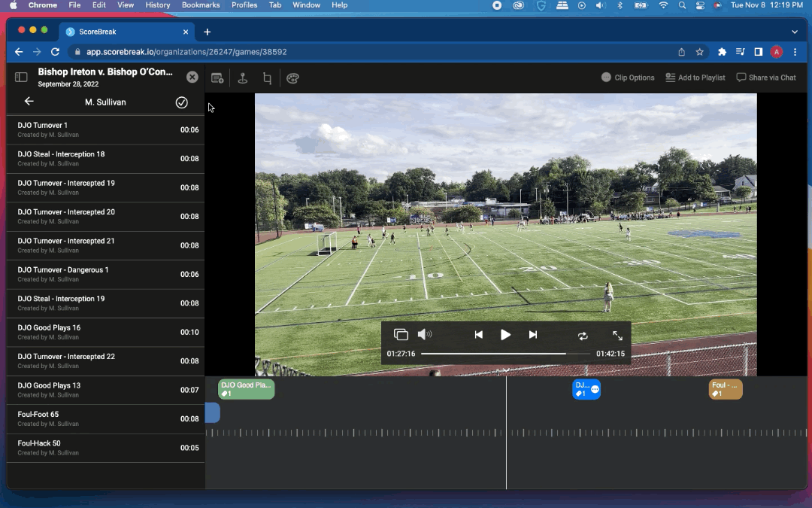Select the crop tool icon

tap(267, 78)
